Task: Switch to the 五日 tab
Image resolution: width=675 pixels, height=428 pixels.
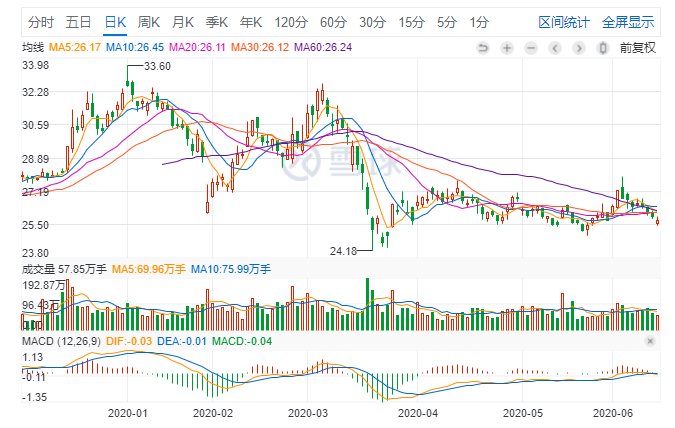Action: pyautogui.click(x=78, y=22)
